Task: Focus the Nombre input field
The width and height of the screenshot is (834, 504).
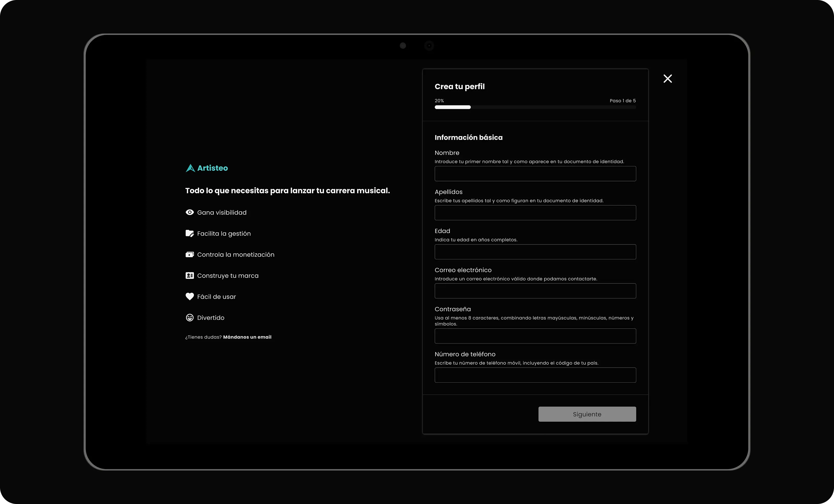Action: tap(535, 174)
